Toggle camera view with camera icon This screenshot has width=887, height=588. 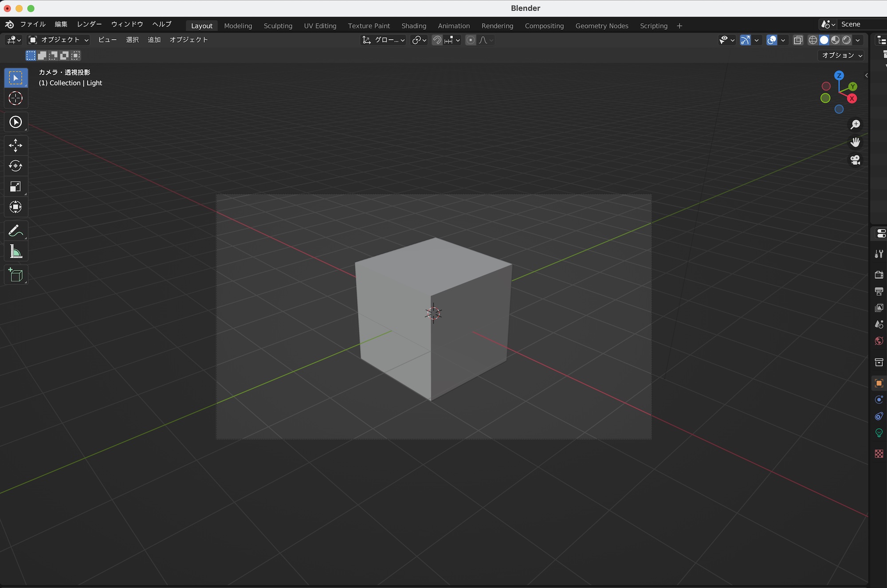[x=855, y=160]
